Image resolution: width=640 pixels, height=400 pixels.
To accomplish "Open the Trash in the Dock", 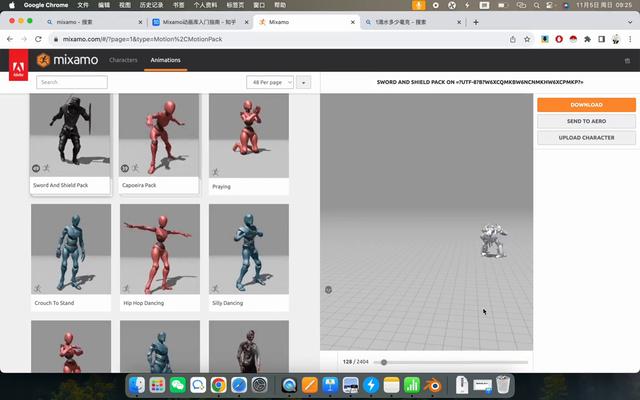I will click(503, 385).
